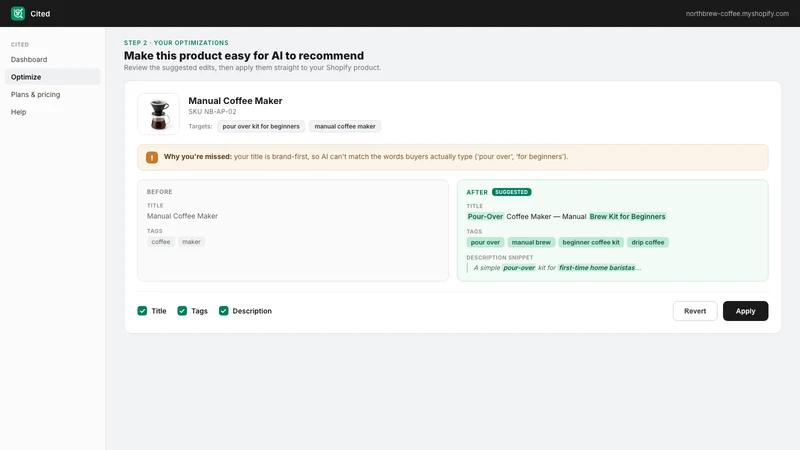Click the Cited logo icon
Image resolution: width=800 pixels, height=450 pixels.
(18, 13)
